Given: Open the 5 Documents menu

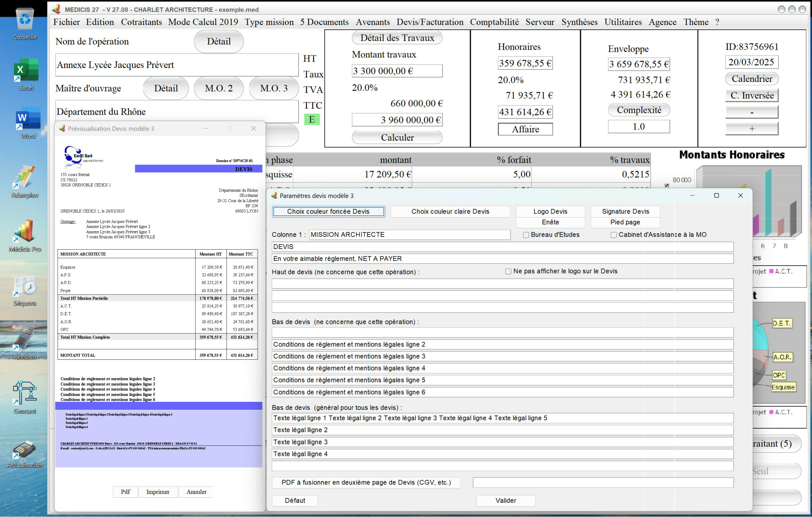Looking at the screenshot, I should [x=324, y=22].
